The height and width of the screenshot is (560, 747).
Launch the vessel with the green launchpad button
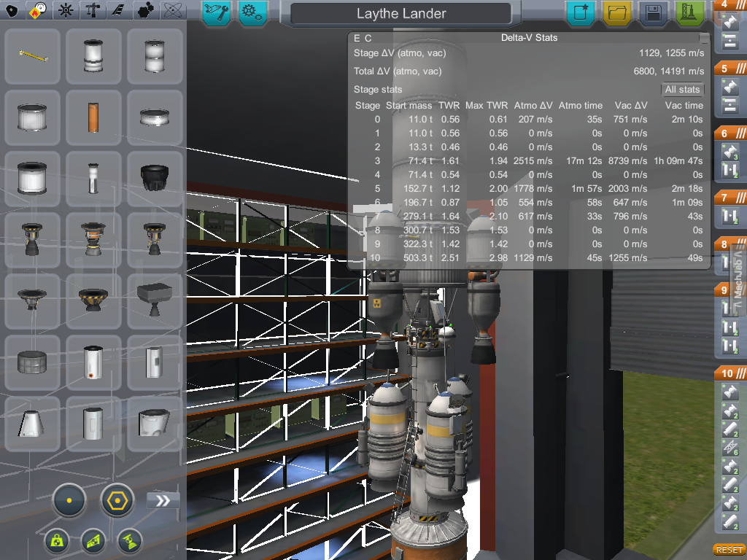[689, 12]
